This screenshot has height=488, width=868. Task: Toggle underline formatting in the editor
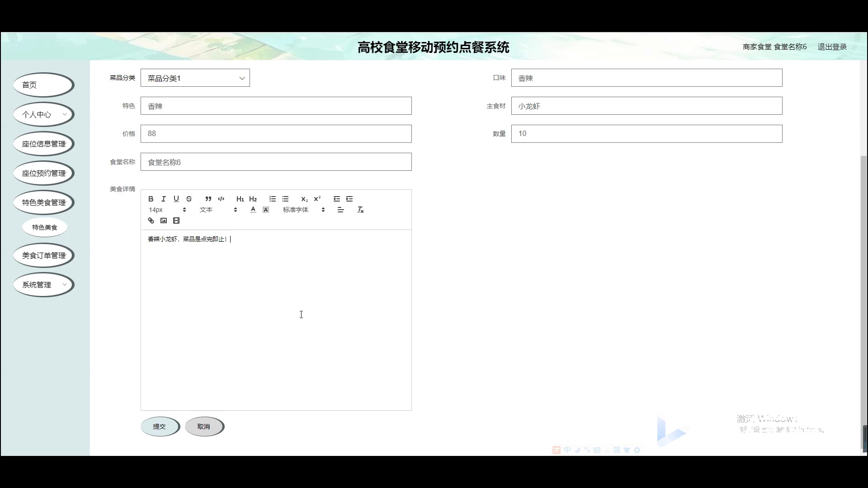coord(176,199)
